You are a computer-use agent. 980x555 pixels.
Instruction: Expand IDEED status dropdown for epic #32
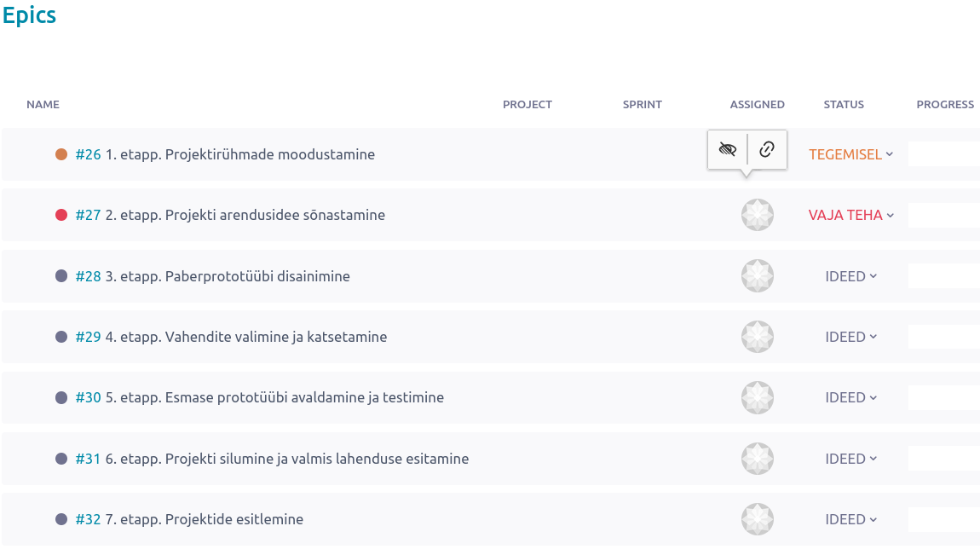point(850,519)
